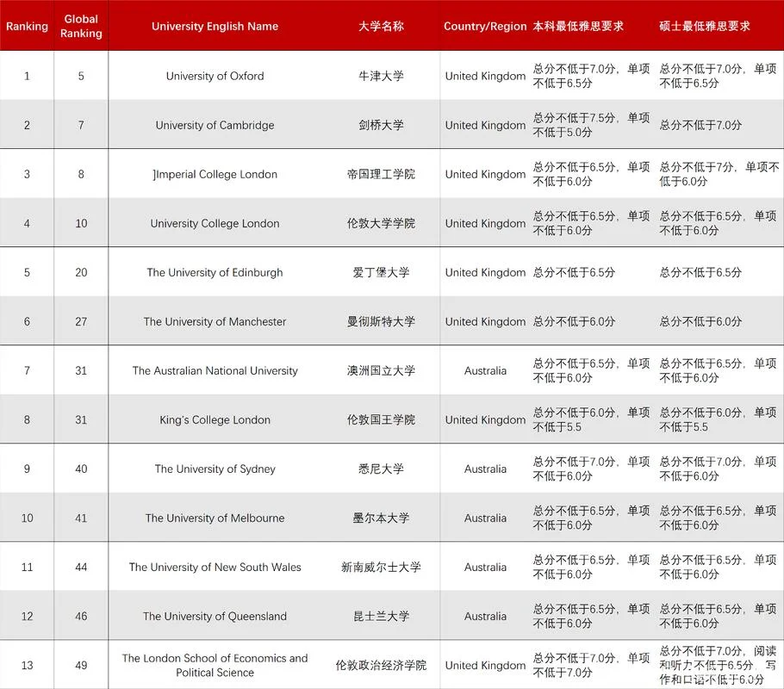
Task: Select global ranking '7' in Cambridge row
Action: 81,125
